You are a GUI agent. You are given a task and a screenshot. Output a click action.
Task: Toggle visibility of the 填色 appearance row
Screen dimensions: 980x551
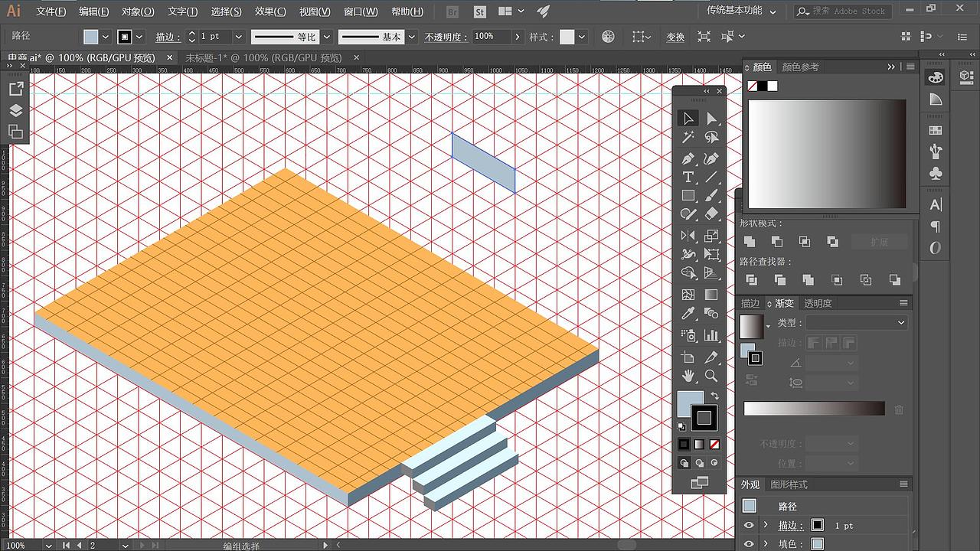click(x=749, y=544)
